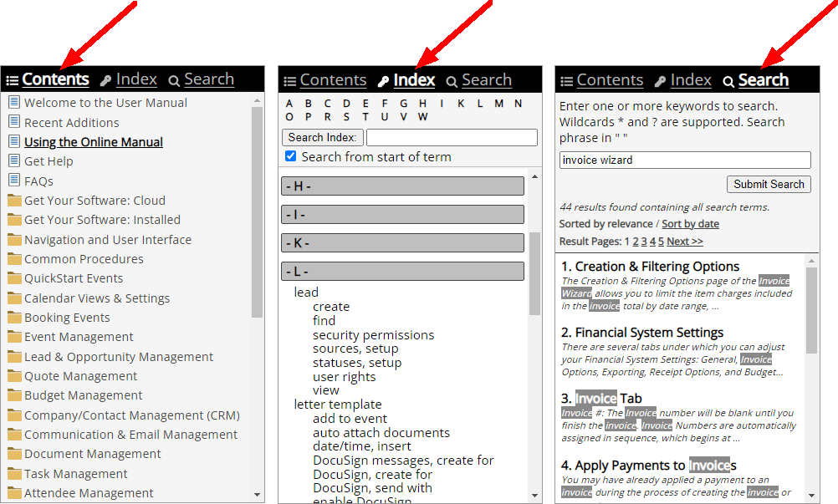Click folder icon for Calendar Views & Settings
Screen dimensions: 838x504
(x=14, y=298)
